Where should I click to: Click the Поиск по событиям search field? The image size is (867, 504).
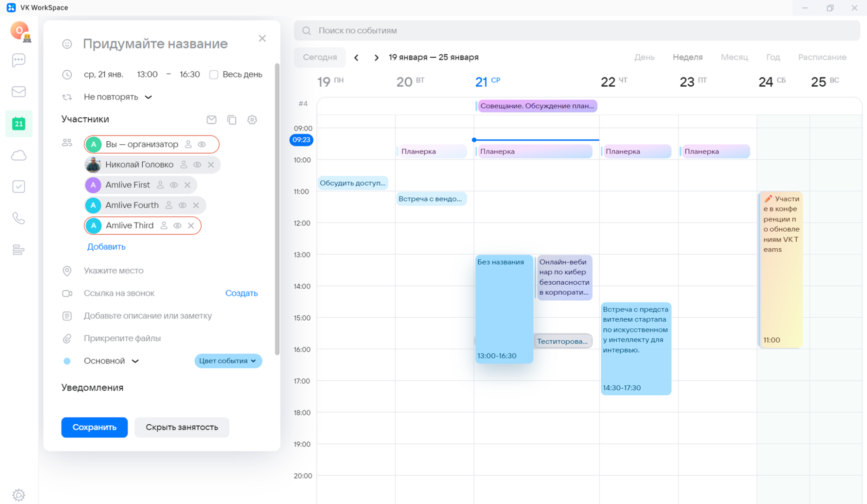coord(577,30)
